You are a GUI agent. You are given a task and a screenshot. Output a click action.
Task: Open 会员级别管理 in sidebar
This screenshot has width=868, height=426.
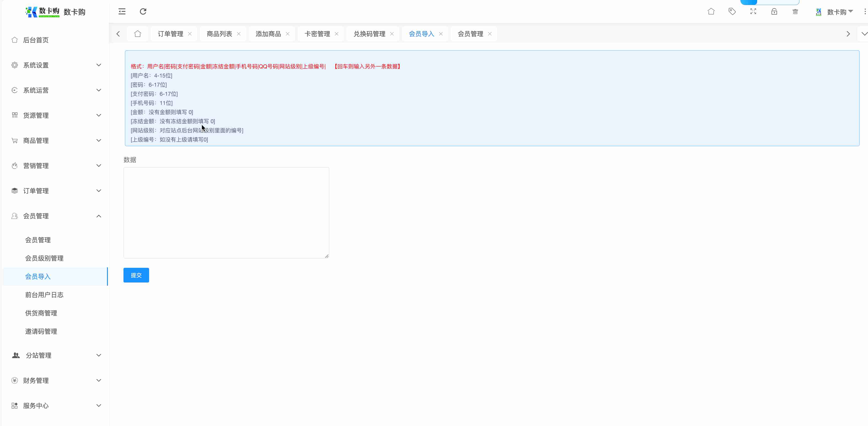[x=44, y=258]
